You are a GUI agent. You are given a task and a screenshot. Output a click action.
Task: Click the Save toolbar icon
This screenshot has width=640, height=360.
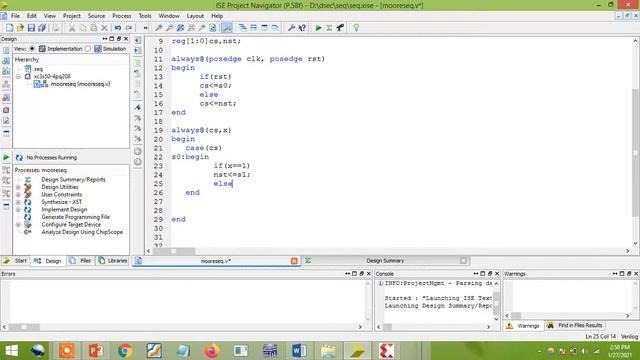click(x=31, y=28)
